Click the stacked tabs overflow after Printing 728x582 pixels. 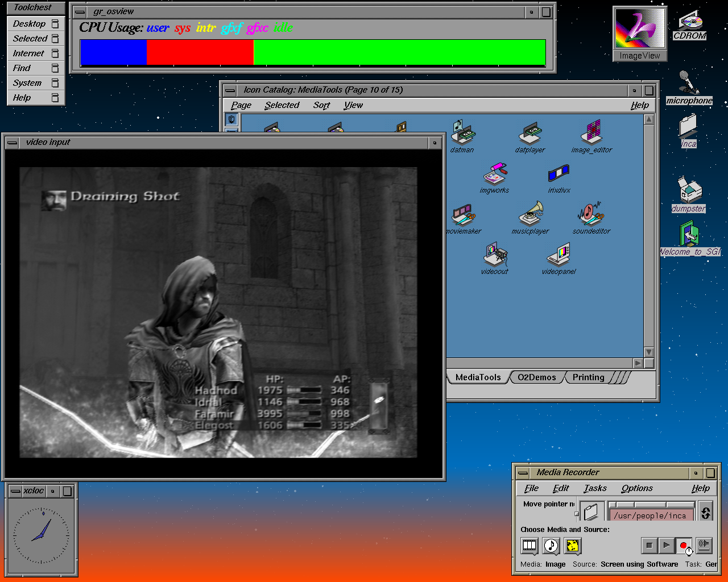[x=621, y=377]
